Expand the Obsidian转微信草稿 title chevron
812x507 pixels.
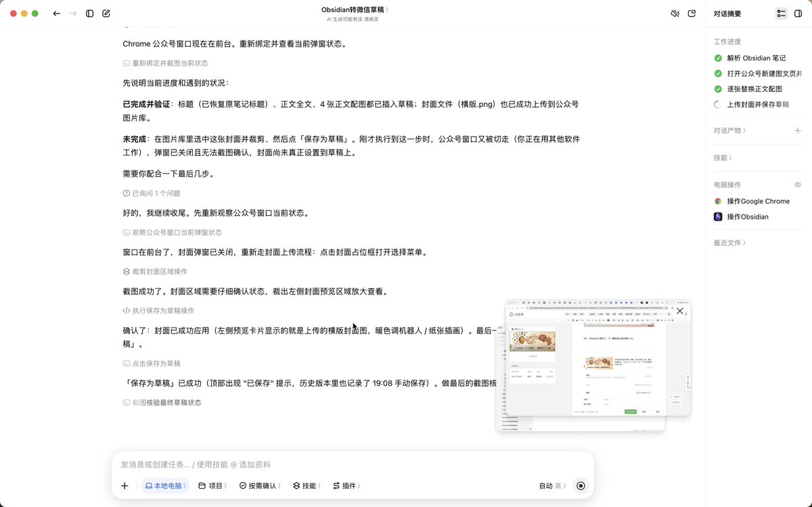[x=387, y=9]
